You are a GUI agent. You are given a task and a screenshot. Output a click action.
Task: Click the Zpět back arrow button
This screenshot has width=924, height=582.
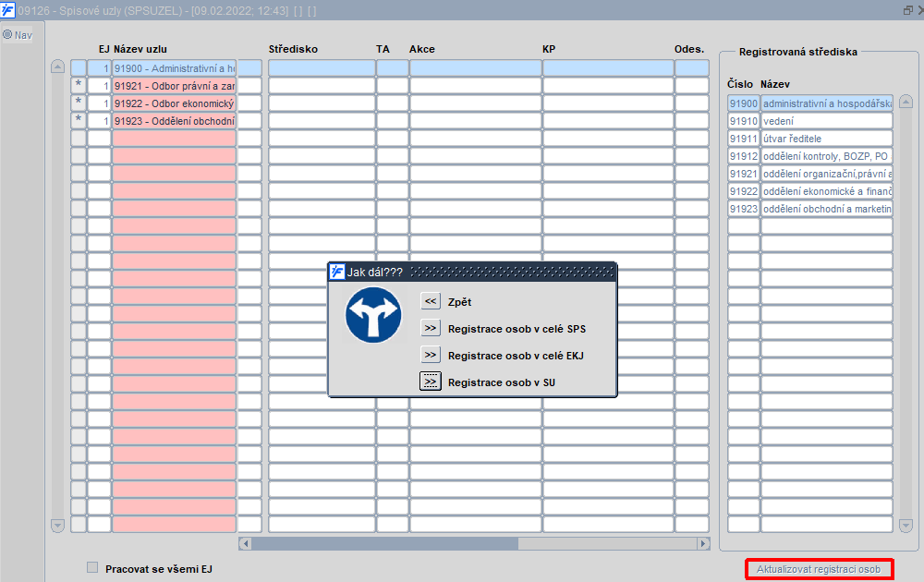click(431, 301)
